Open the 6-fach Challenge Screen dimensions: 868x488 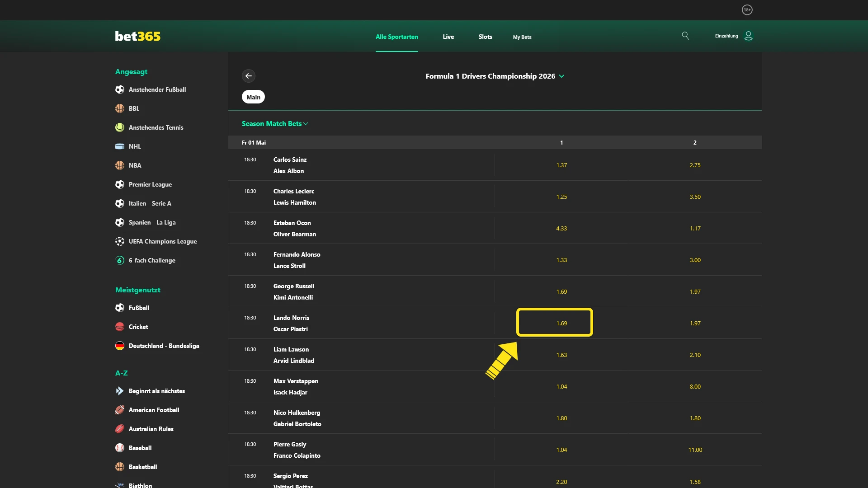tap(152, 260)
